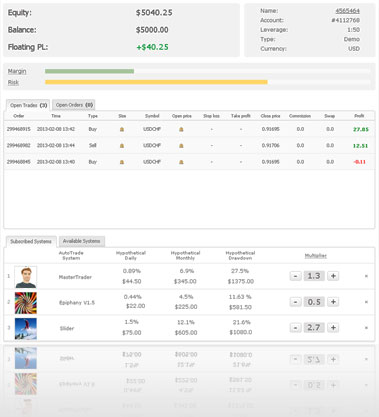Viewport: 379px width, 417px height.
Task: Click Slider monthly amount $605.00
Action: (186, 333)
